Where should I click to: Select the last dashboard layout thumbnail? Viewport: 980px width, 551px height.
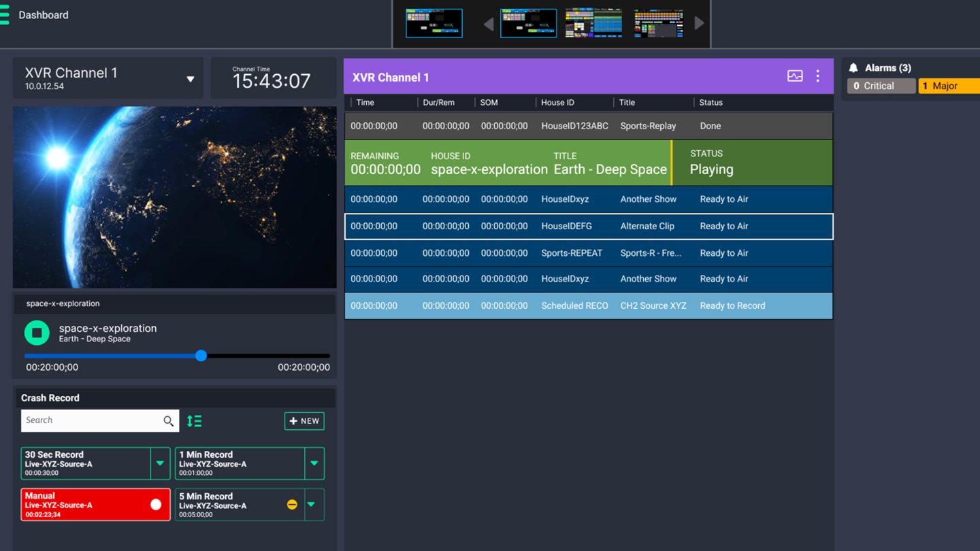click(x=658, y=23)
